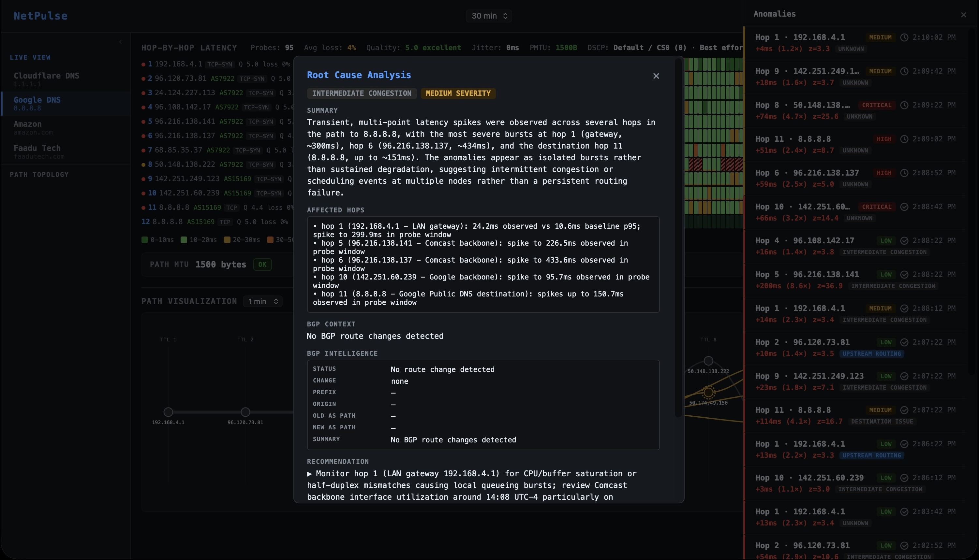Click the check icon for 2:03:42 PM anomaly
Image resolution: width=979 pixels, height=560 pixels.
tap(904, 511)
